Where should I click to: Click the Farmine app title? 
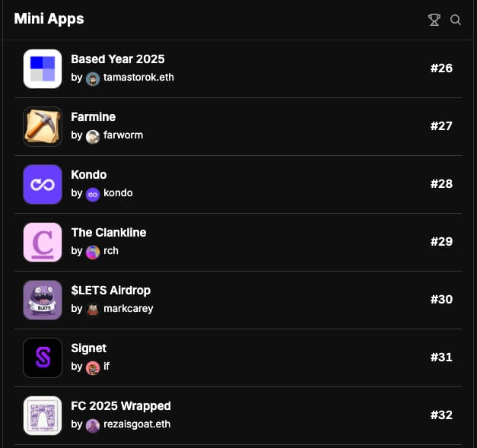tap(93, 117)
